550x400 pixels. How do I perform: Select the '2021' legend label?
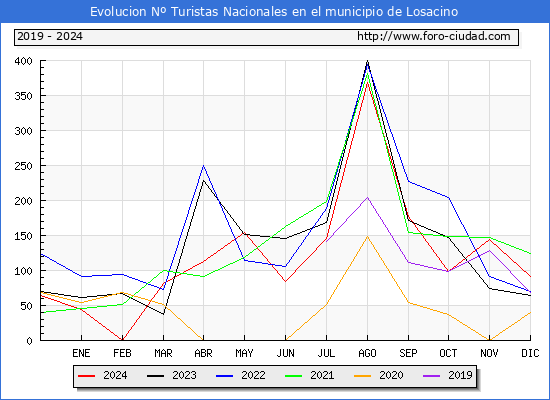click(322, 375)
